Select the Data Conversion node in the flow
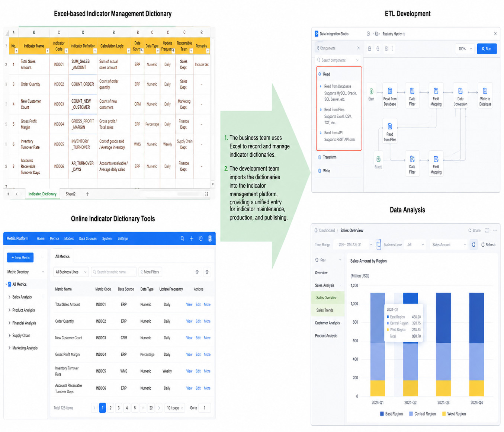 pyautogui.click(x=460, y=95)
